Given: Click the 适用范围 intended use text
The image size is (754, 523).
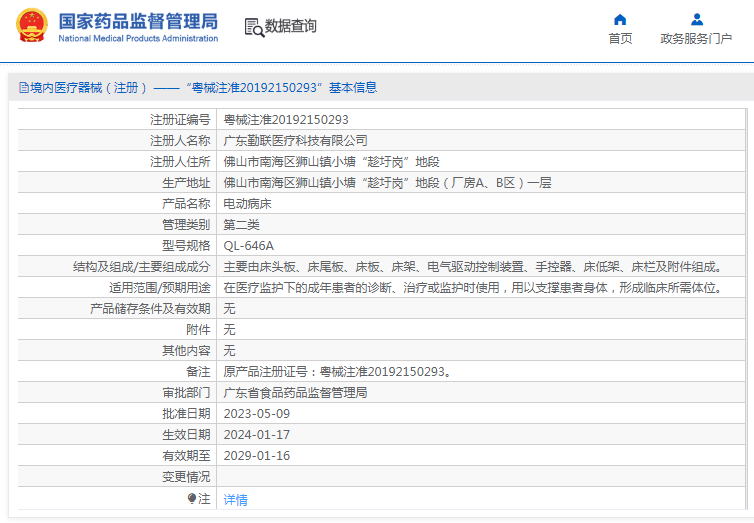Looking at the screenshot, I should coord(474,288).
